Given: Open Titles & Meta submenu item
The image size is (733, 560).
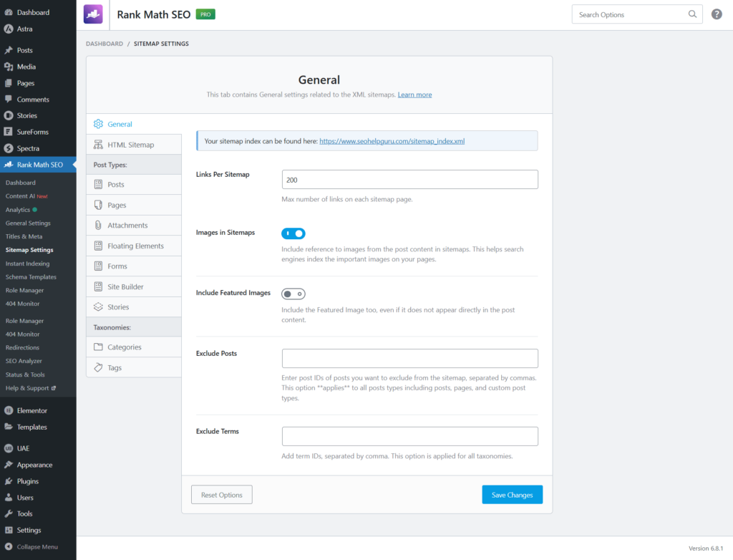Looking at the screenshot, I should (24, 236).
